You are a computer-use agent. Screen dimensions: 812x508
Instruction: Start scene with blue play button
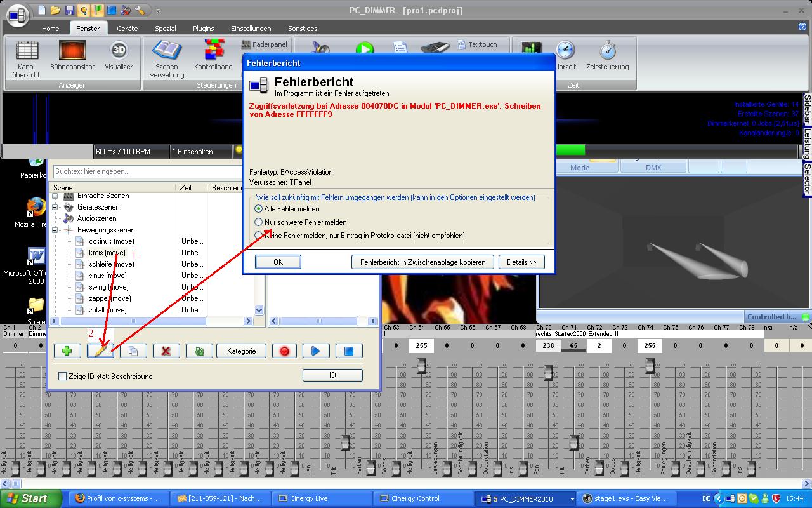(x=316, y=351)
